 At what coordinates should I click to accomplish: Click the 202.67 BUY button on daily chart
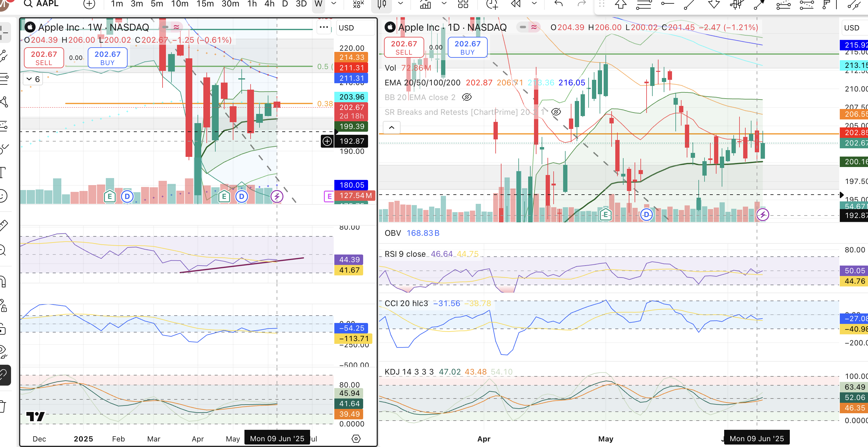click(x=467, y=48)
